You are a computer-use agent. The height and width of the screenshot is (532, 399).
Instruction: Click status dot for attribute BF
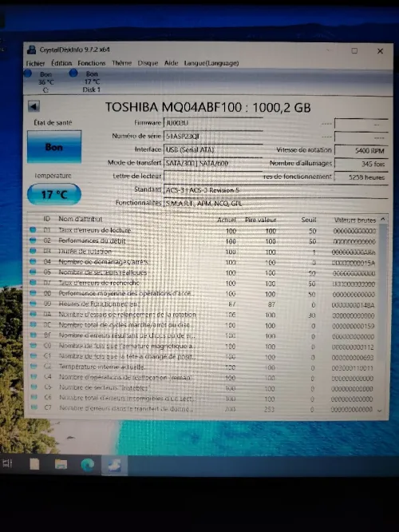(34, 335)
